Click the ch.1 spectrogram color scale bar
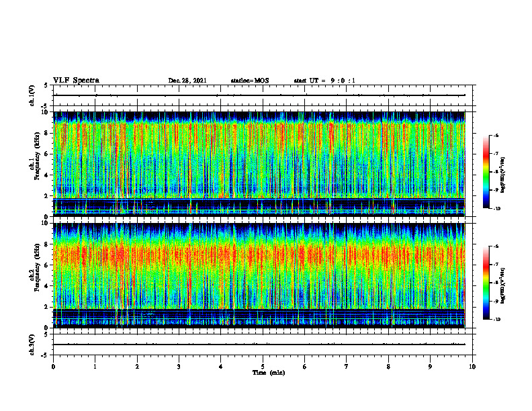 tap(486, 172)
